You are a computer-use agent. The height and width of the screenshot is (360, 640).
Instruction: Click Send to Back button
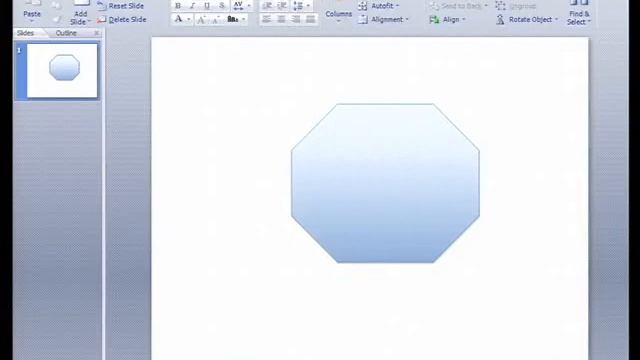(458, 6)
